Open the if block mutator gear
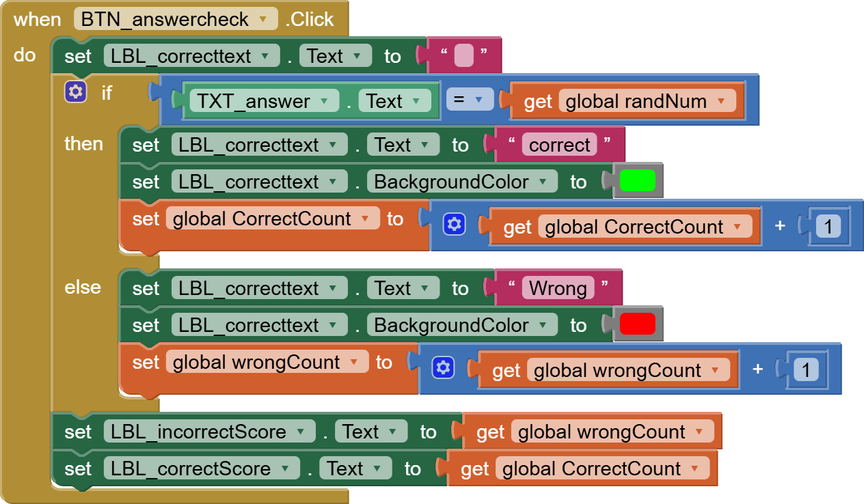This screenshot has height=504, width=864. coord(76,92)
